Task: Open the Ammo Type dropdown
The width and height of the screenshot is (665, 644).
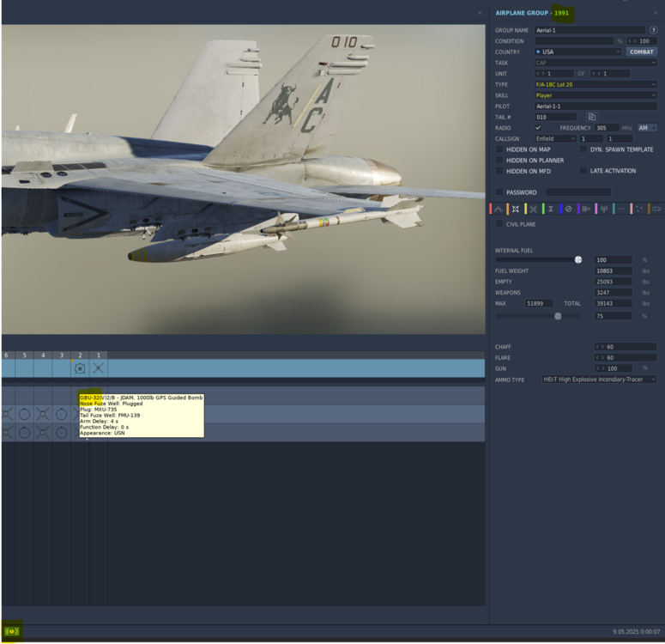Action: click(599, 380)
